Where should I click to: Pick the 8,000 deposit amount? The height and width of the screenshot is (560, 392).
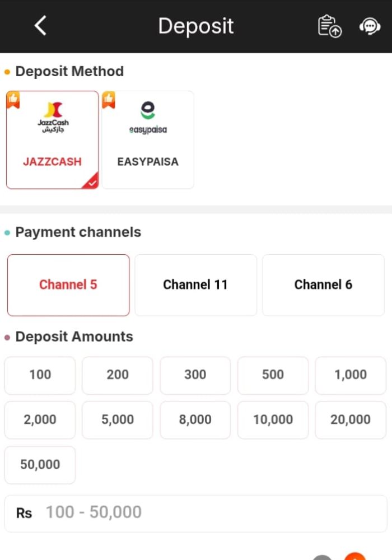click(195, 420)
